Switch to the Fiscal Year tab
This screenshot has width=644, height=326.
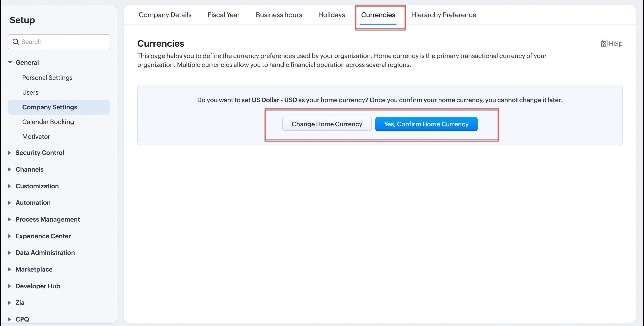223,15
